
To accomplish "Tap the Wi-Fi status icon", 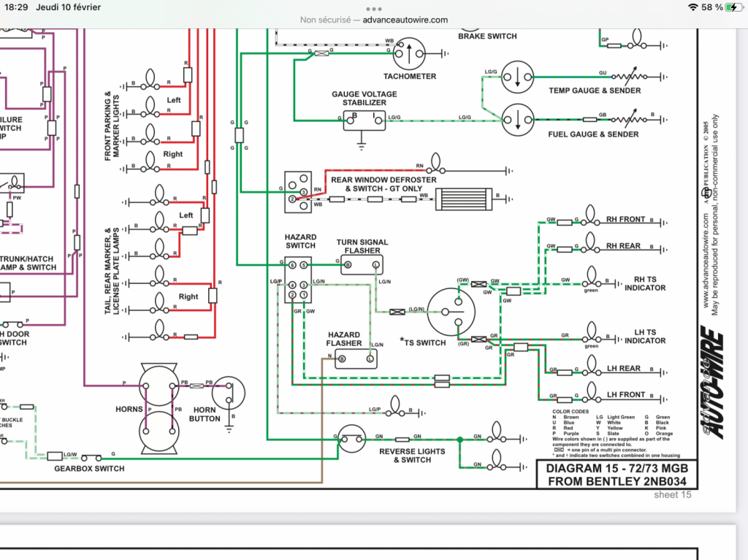I will click(x=692, y=7).
